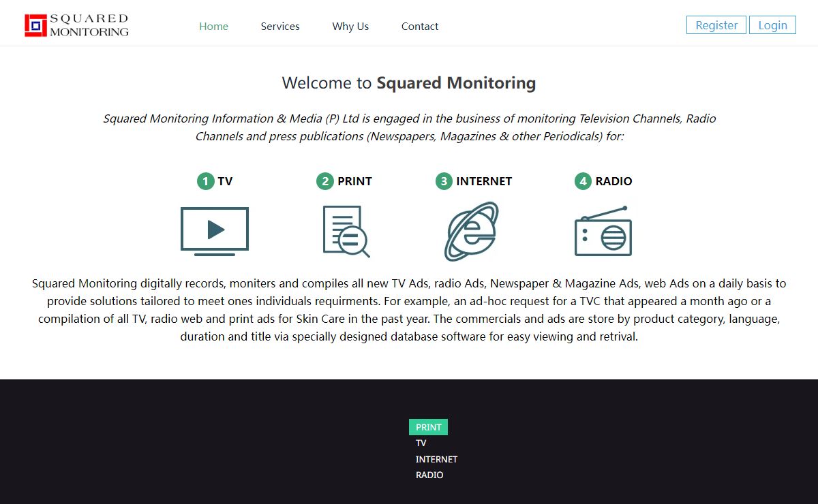Click the paragraph beginning 'Squared Monitoring digitally records'
This screenshot has width=818, height=504.
409,310
